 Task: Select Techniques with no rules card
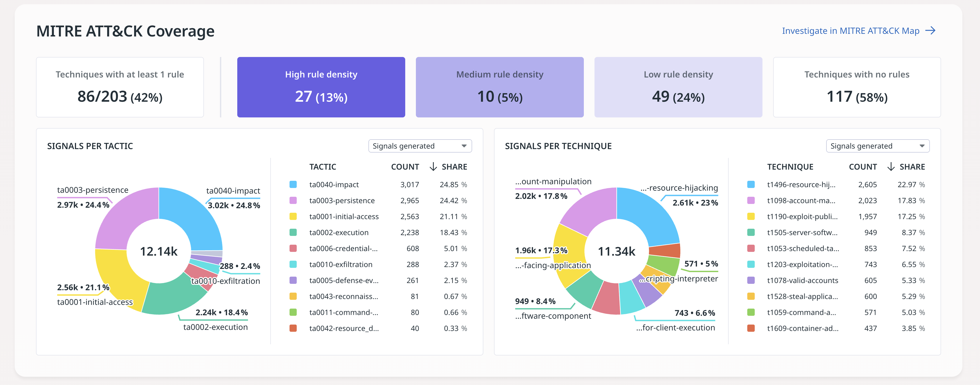857,87
